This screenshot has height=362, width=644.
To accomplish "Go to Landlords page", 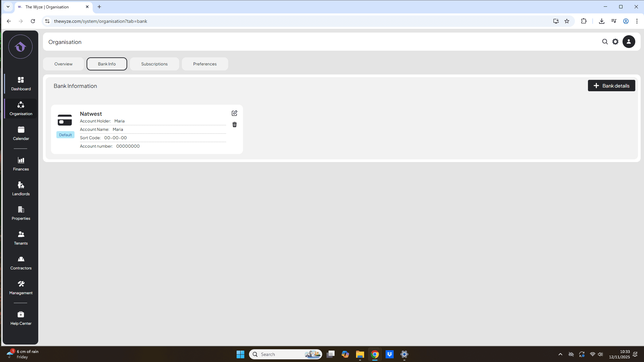I will (x=21, y=189).
